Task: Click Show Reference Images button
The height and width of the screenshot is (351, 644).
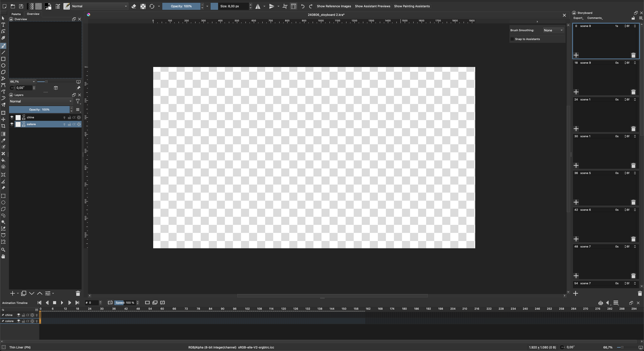Action: click(x=334, y=6)
